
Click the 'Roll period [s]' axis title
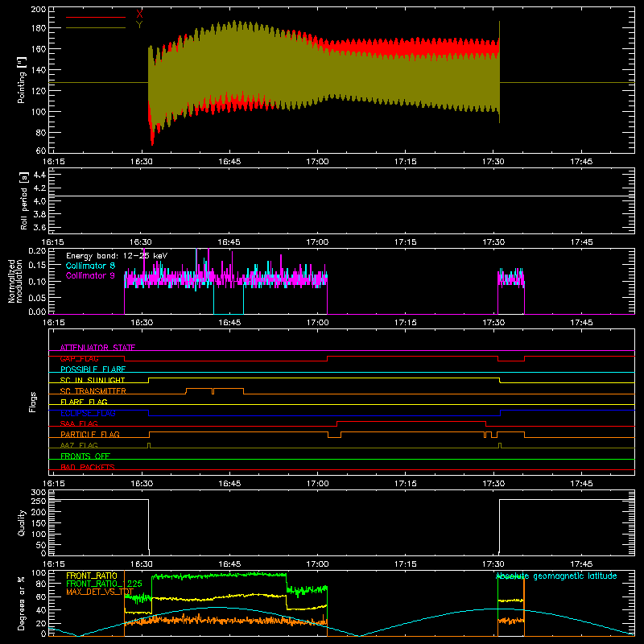(24, 200)
